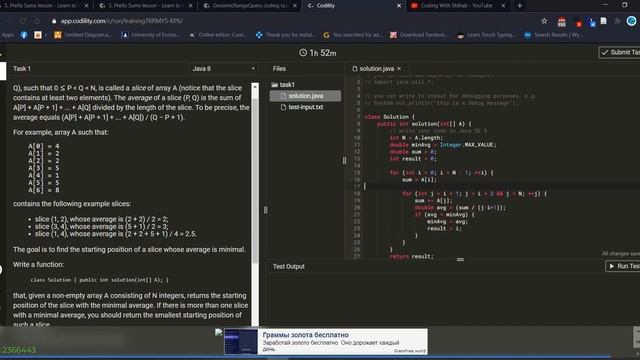This screenshot has height=360, width=640.
Task: Click the 'int N = A.length' code line
Action: click(x=416, y=138)
